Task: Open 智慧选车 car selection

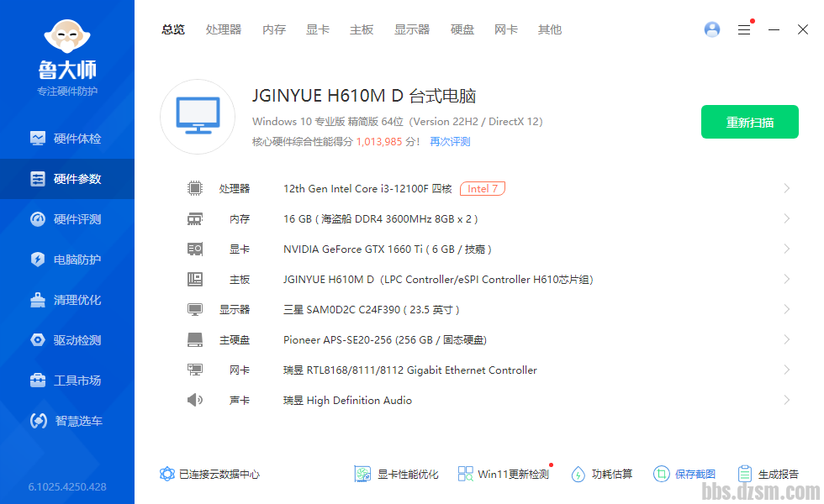Action: click(x=67, y=421)
